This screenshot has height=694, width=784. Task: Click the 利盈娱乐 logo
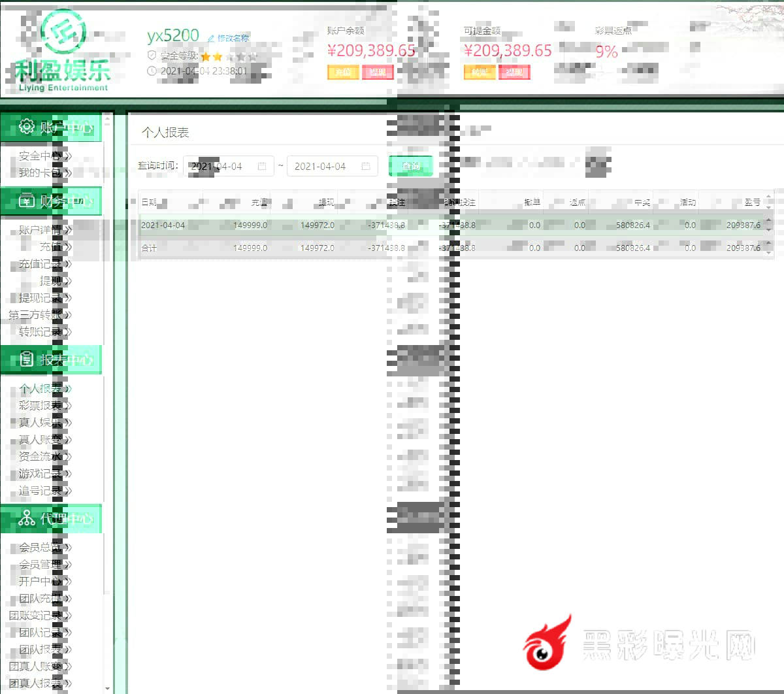pyautogui.click(x=62, y=52)
